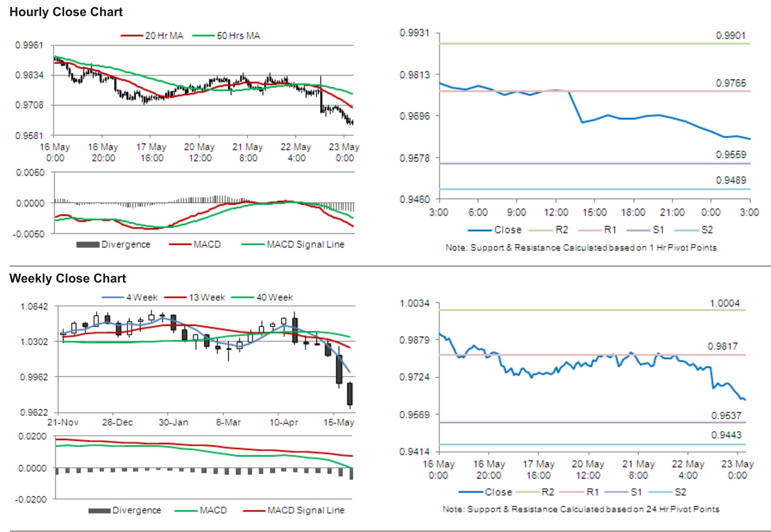Click the 0.9569 axis value
771x532 pixels.
[x=415, y=415]
